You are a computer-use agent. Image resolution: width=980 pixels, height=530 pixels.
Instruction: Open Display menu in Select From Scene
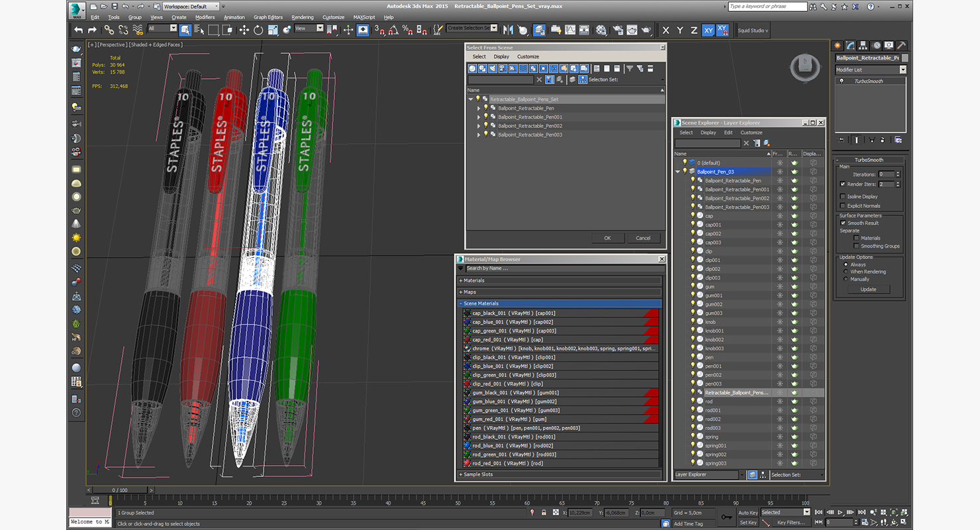[501, 57]
